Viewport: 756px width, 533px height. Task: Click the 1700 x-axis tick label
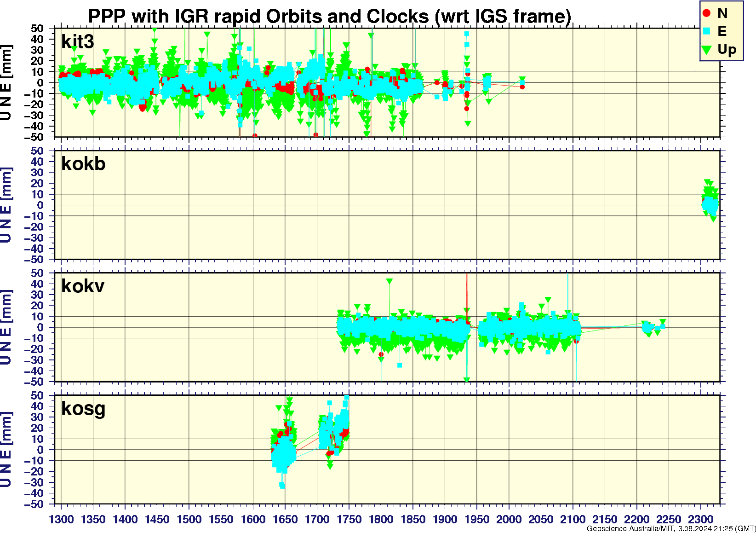[x=317, y=519]
